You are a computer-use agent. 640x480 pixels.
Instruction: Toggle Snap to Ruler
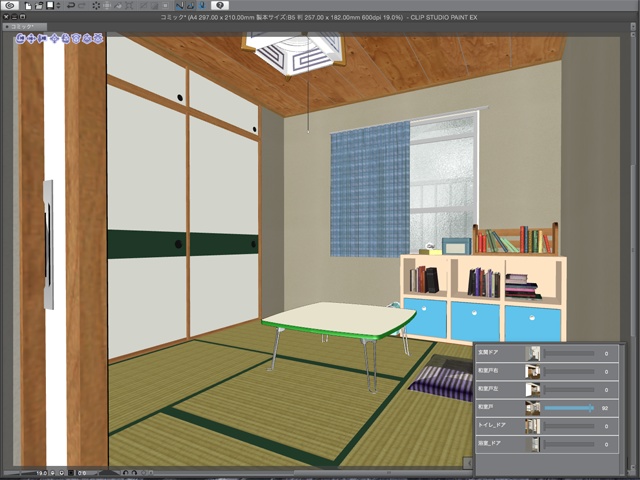180,6
